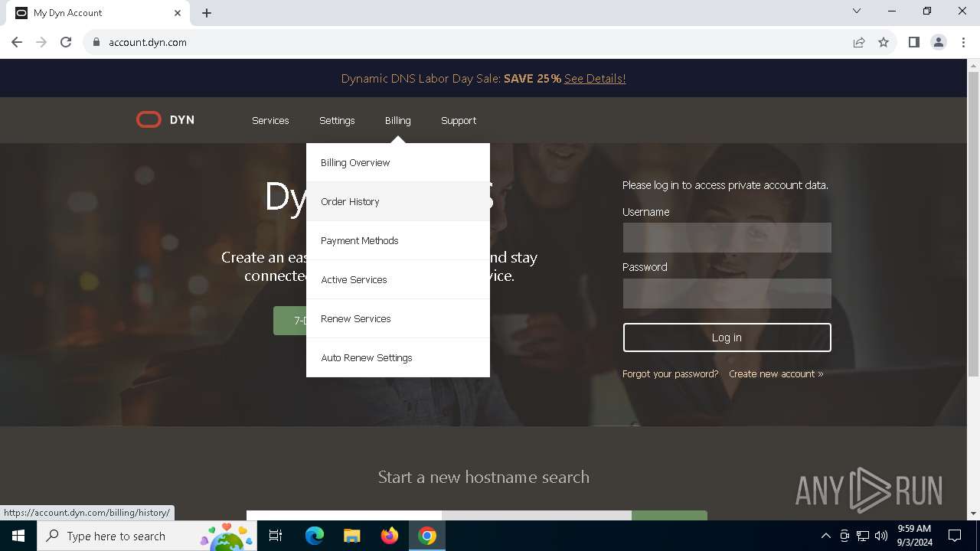980x551 pixels.
Task: Click the Log in button
Action: 727,337
